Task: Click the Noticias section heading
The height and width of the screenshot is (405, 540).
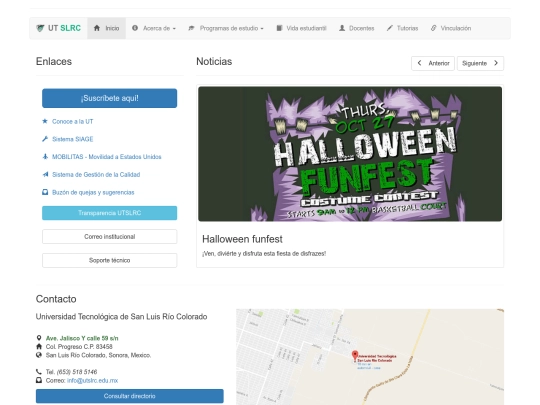Action: [x=214, y=62]
